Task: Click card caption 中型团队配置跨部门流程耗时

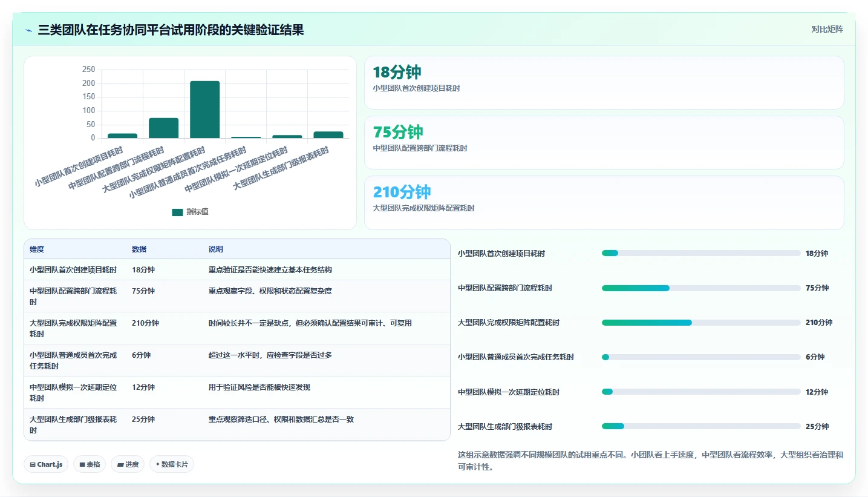Action: point(420,148)
